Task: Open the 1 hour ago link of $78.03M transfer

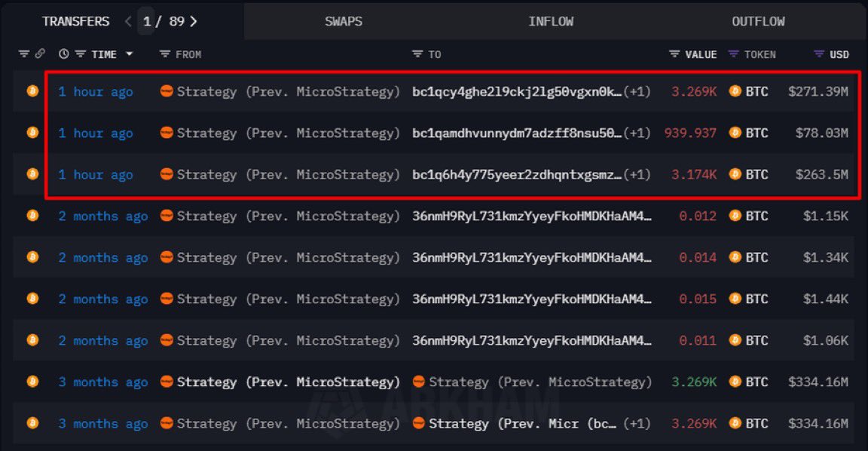Action: [96, 133]
